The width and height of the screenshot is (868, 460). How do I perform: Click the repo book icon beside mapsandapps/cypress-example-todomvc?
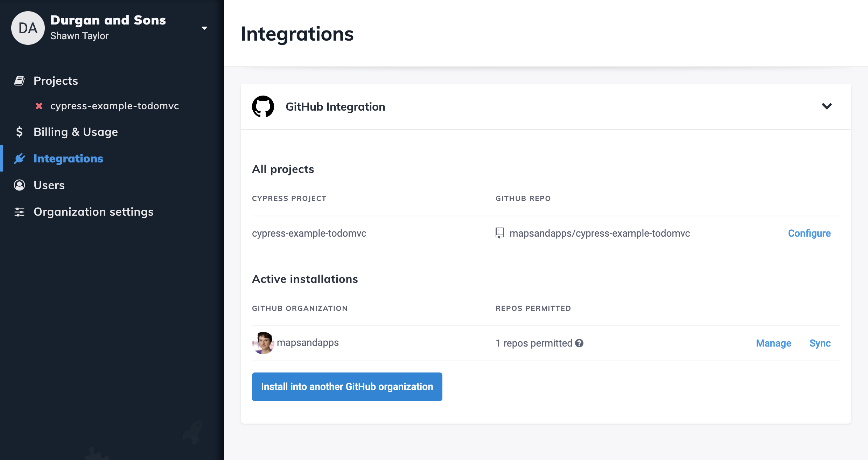coord(499,233)
